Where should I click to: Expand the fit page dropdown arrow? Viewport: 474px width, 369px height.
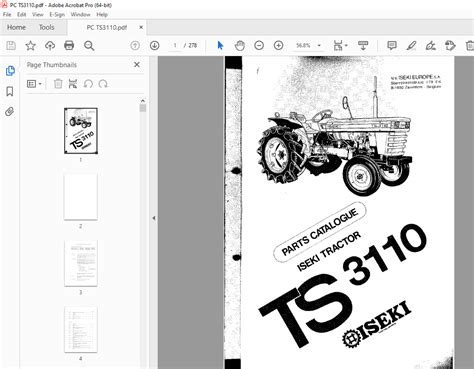pos(346,45)
